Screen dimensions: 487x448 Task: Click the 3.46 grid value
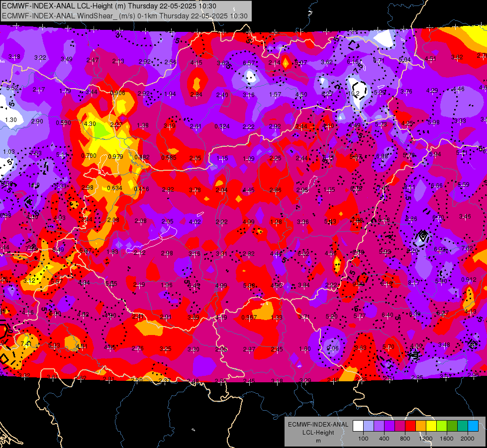coord(465,216)
